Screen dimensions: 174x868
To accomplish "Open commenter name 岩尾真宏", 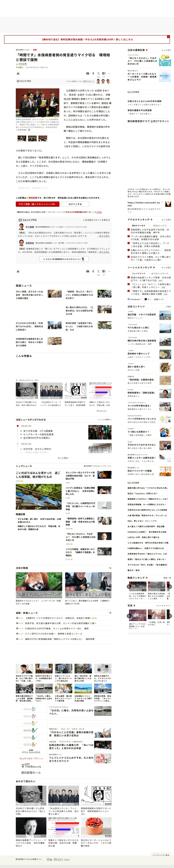I will click(x=30, y=243).
